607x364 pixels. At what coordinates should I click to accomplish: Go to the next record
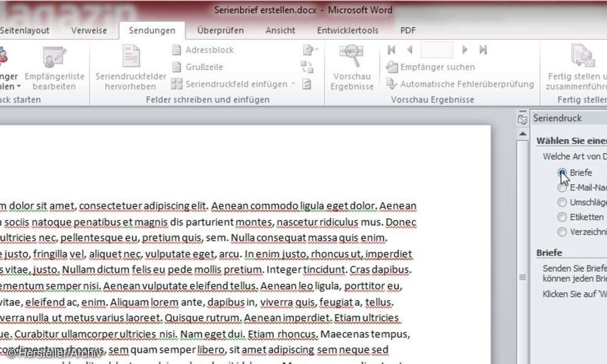(464, 50)
